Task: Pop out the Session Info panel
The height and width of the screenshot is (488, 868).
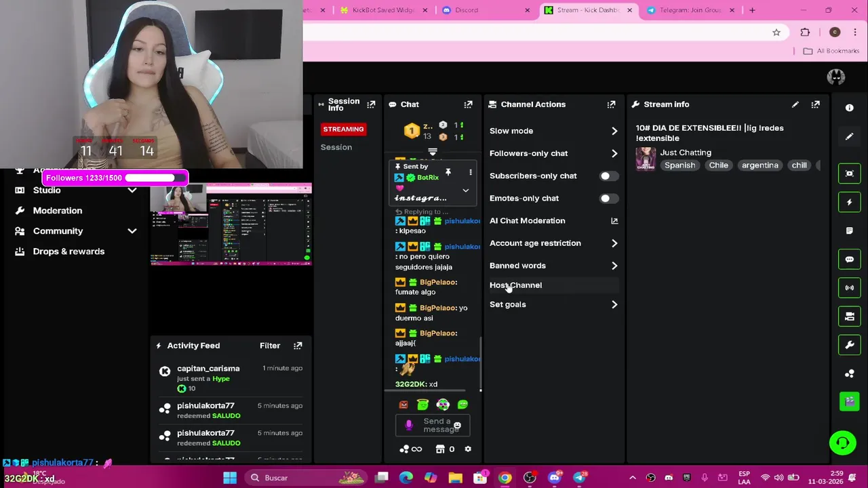Action: click(371, 104)
